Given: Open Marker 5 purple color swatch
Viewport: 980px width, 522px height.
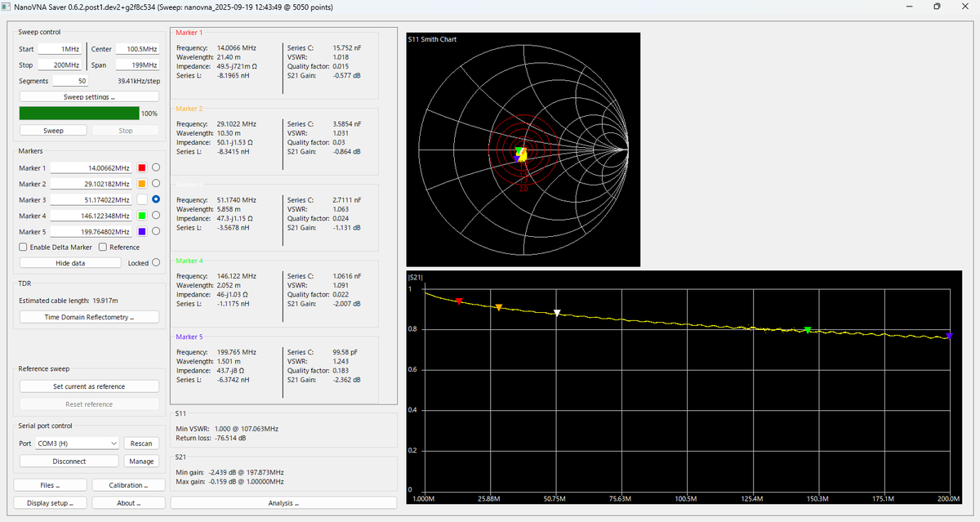Looking at the screenshot, I should 141,231.
